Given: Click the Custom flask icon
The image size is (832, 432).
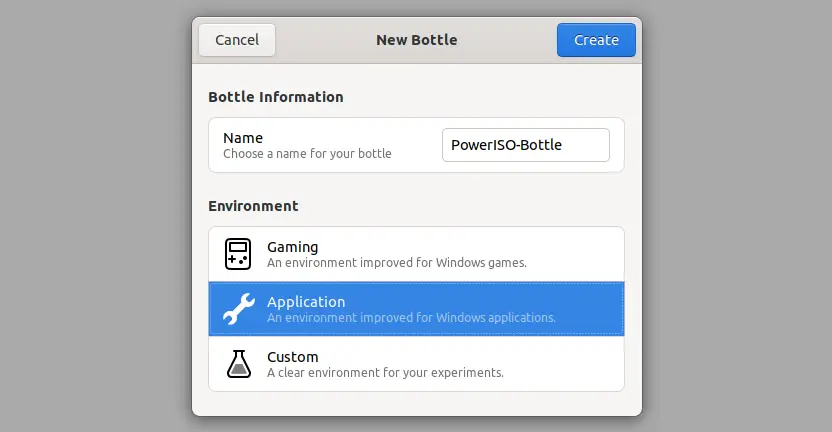Looking at the screenshot, I should tap(239, 364).
